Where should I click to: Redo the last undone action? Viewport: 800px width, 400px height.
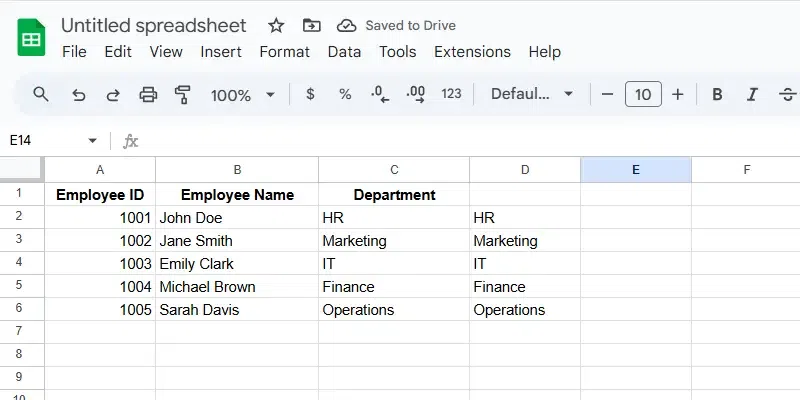(x=113, y=94)
